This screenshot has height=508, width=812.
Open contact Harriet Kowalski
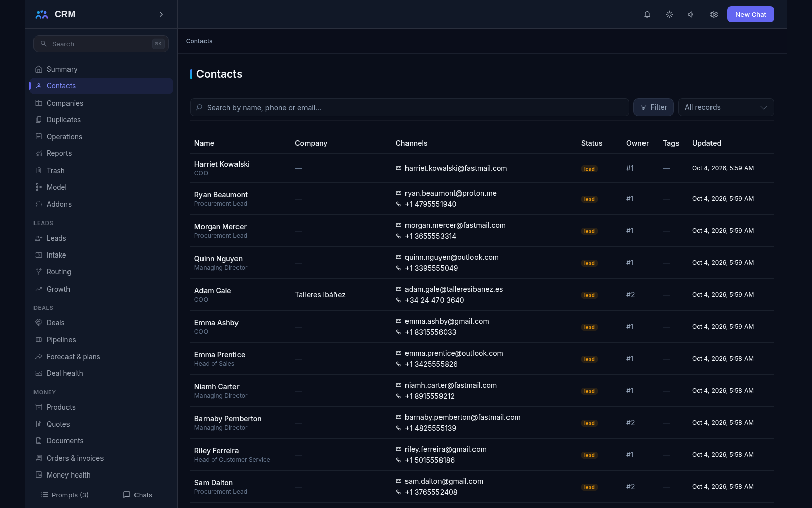[x=222, y=164]
